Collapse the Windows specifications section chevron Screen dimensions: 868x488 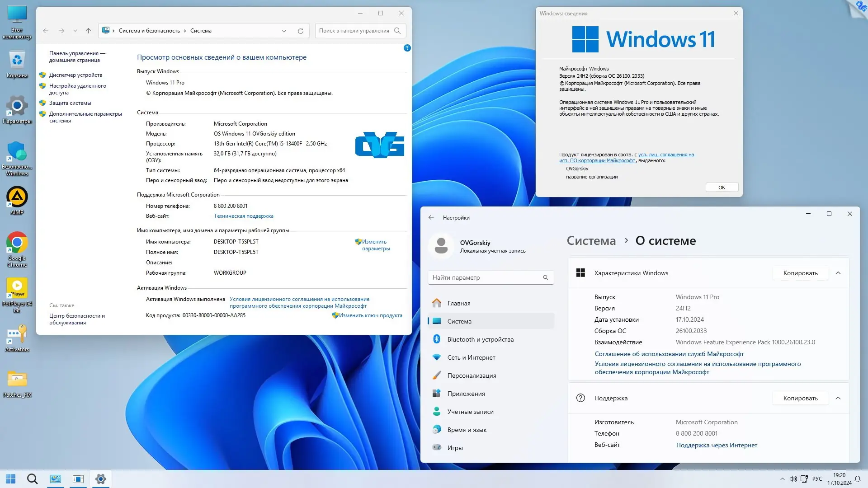coord(838,273)
